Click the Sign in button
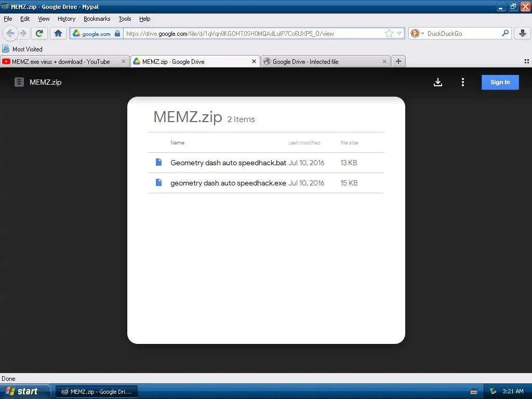The height and width of the screenshot is (399, 532). click(500, 82)
